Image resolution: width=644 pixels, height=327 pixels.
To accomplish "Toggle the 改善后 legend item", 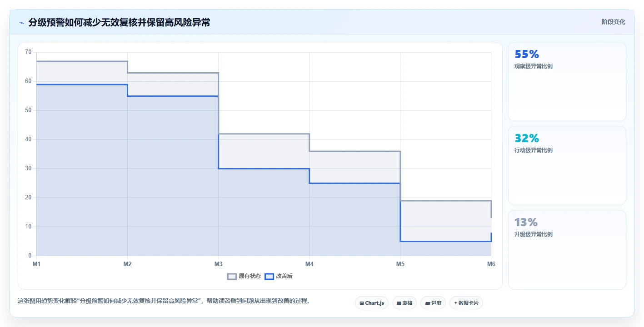I will 279,276.
